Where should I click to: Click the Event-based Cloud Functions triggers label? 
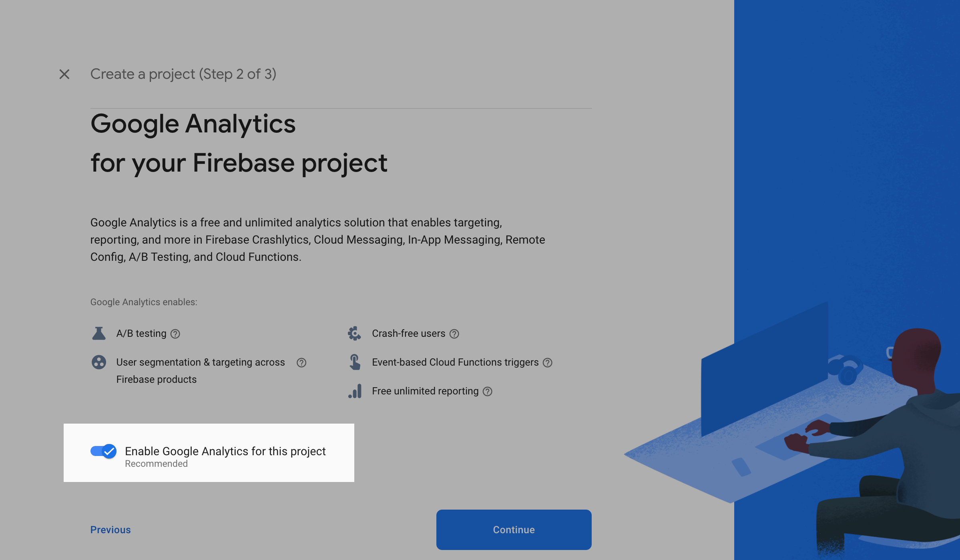pyautogui.click(x=455, y=362)
